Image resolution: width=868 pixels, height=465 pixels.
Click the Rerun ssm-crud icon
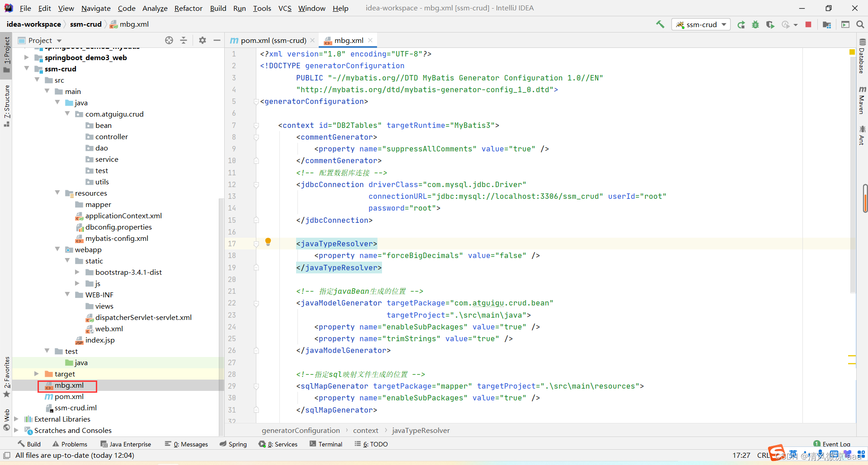pyautogui.click(x=741, y=24)
